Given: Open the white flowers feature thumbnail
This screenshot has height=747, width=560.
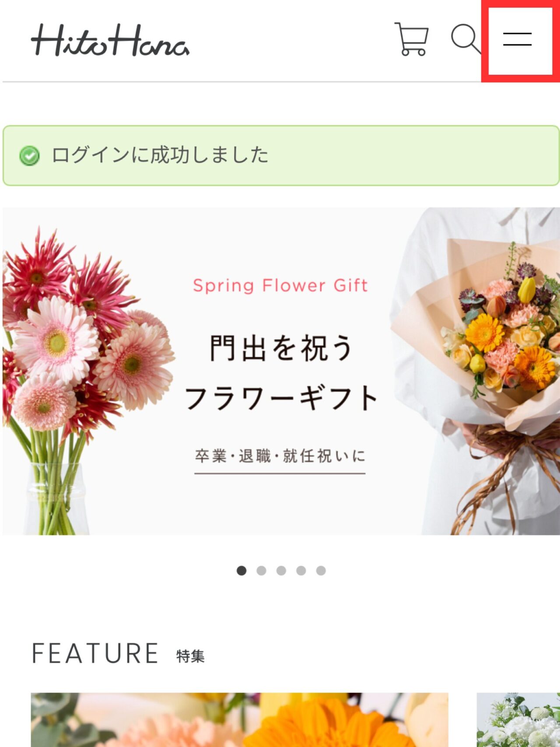Looking at the screenshot, I should pos(518,720).
